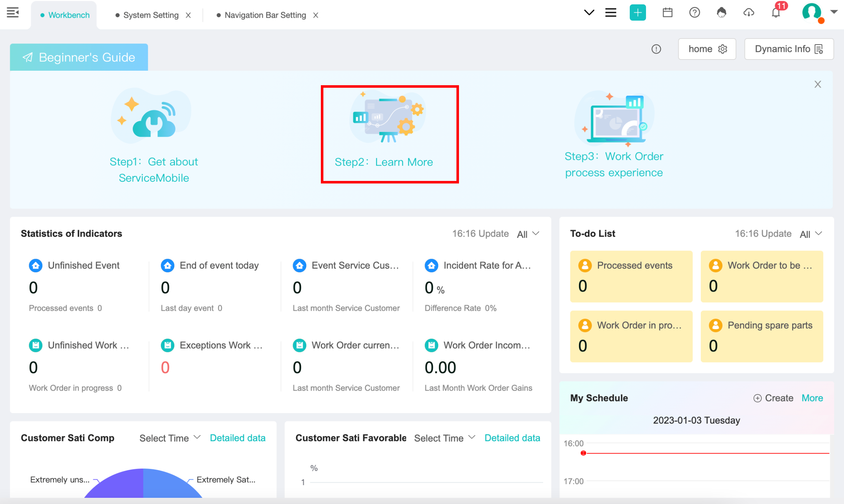The width and height of the screenshot is (844, 504).
Task: Open More in My Schedule
Action: coord(812,398)
